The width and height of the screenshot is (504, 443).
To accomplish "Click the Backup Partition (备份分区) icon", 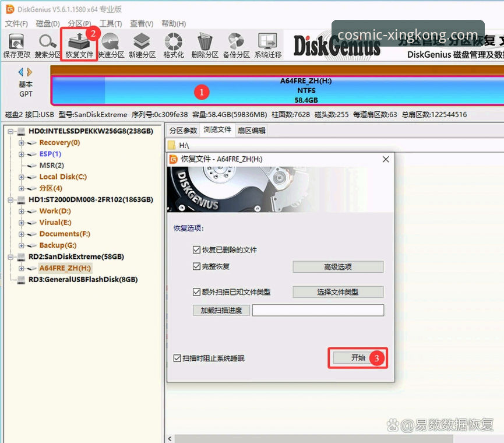I will pos(236,42).
